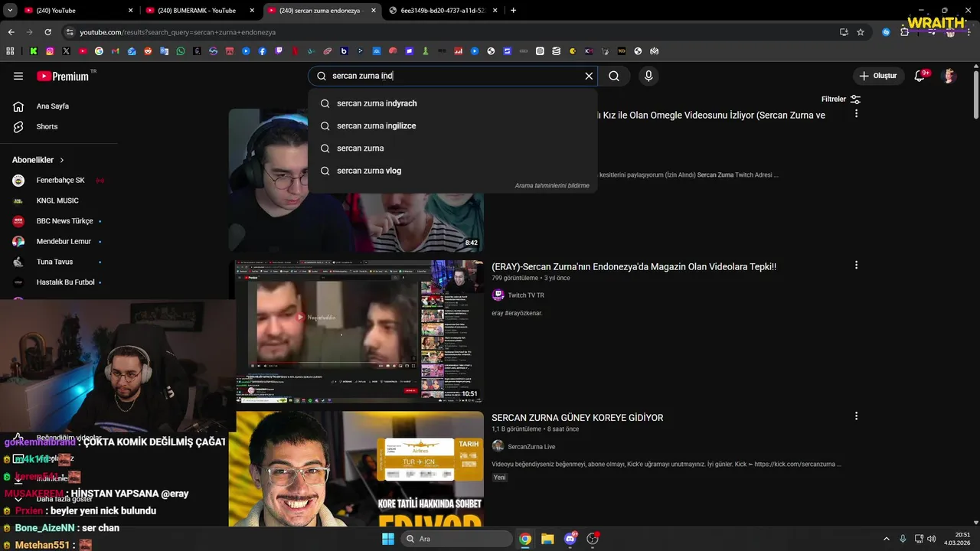Select the plain 'sercan zurna' suggestion
Image resolution: width=980 pixels, height=551 pixels.
452,148
